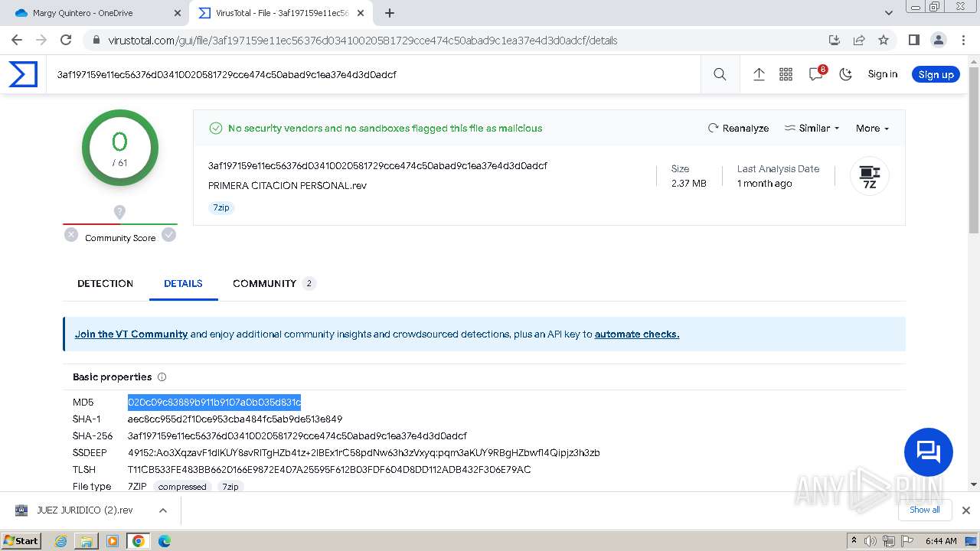
Task: Click the Basic properties info icon
Action: pos(162,377)
